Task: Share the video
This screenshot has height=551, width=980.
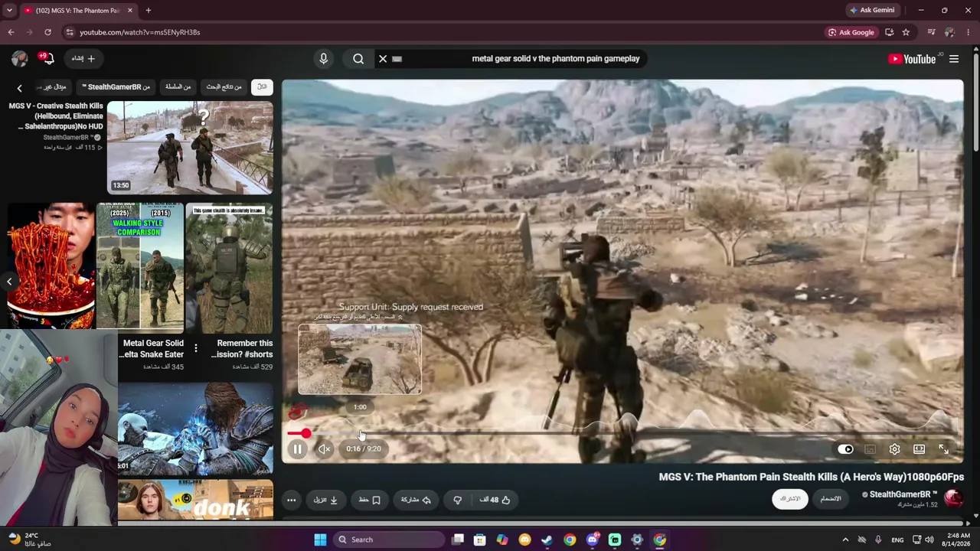Action: 416,500
